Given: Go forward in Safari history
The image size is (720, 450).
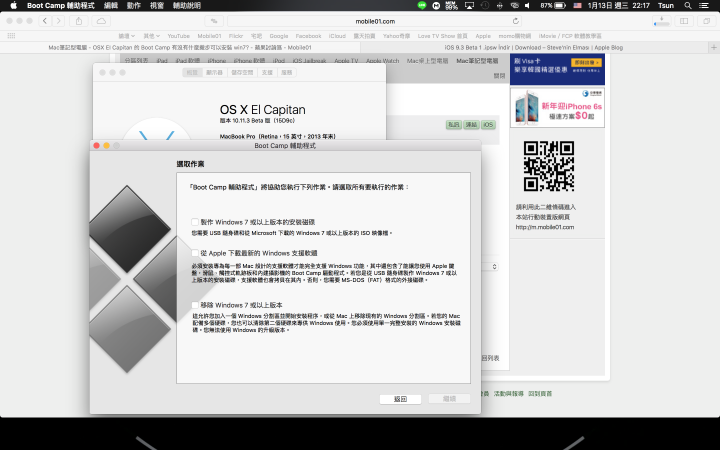Looking at the screenshot, I should point(58,21).
